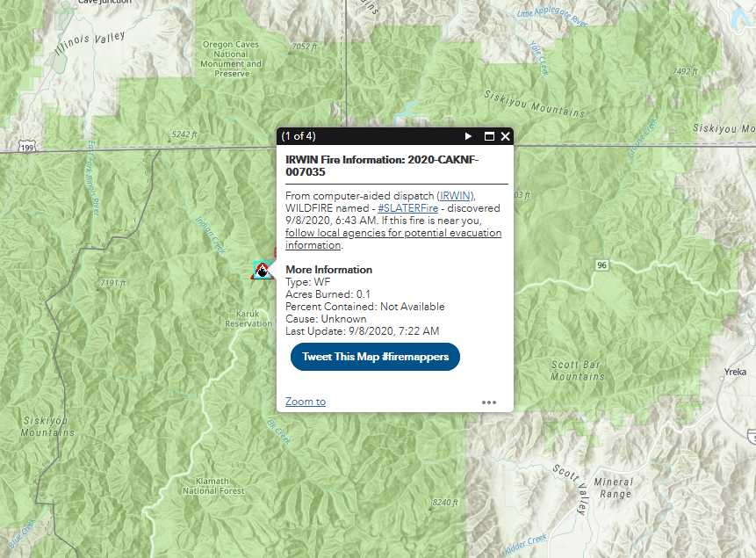
Task: Click Highway 199 shield marker
Action: click(27, 147)
